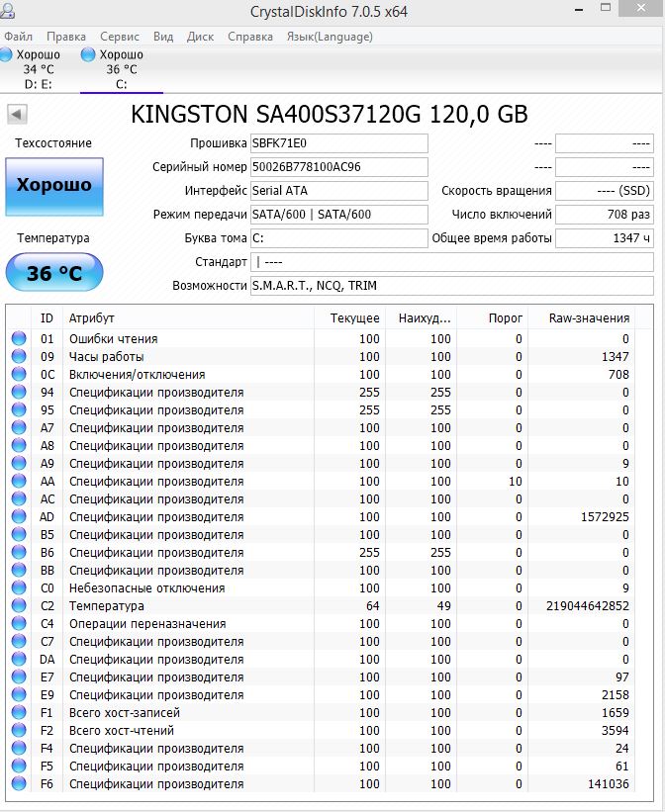This screenshot has height=812, width=665.
Task: Click status orb for attribute F5
Action: tap(19, 766)
